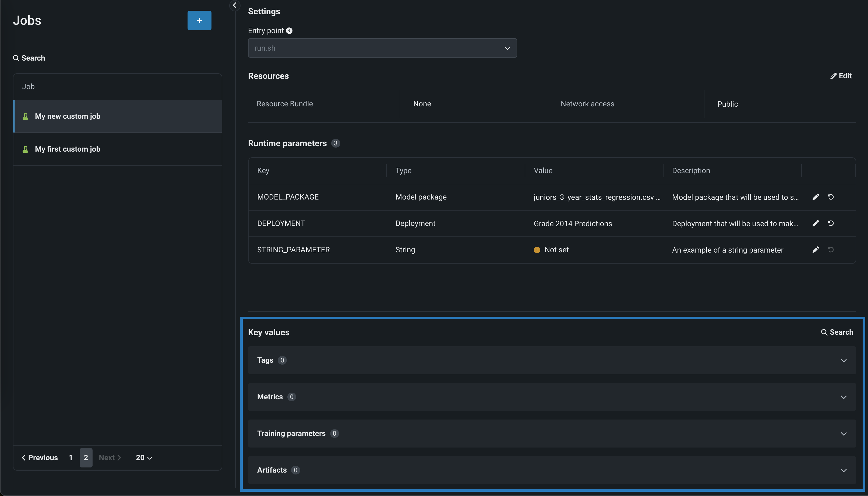This screenshot has width=868, height=496.
Task: Click Edit in the Resources section
Action: pos(841,76)
